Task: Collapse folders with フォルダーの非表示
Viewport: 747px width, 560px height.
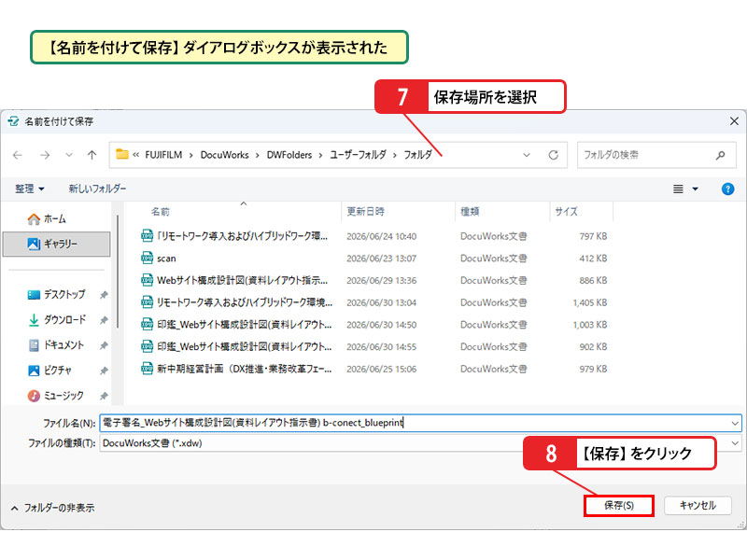Action: click(x=52, y=508)
